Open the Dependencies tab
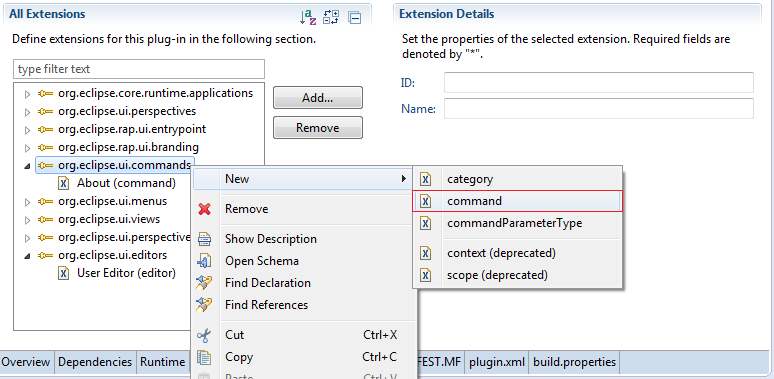This screenshot has width=774, height=379. point(95,362)
